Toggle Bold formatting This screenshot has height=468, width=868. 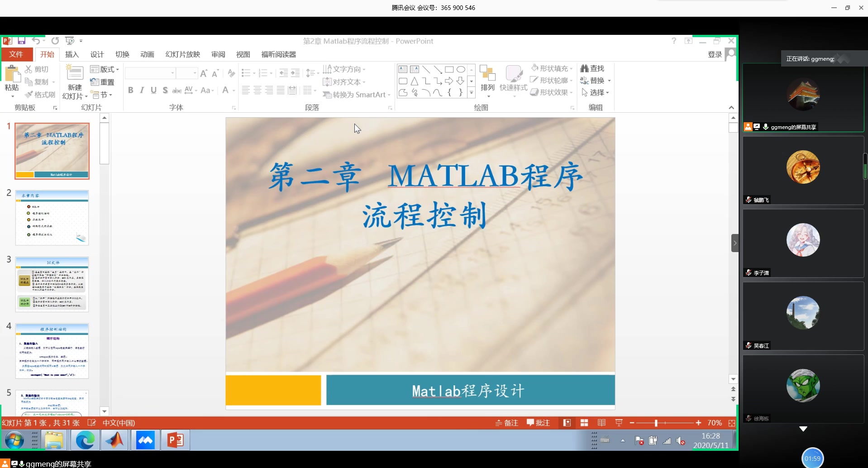coord(130,90)
